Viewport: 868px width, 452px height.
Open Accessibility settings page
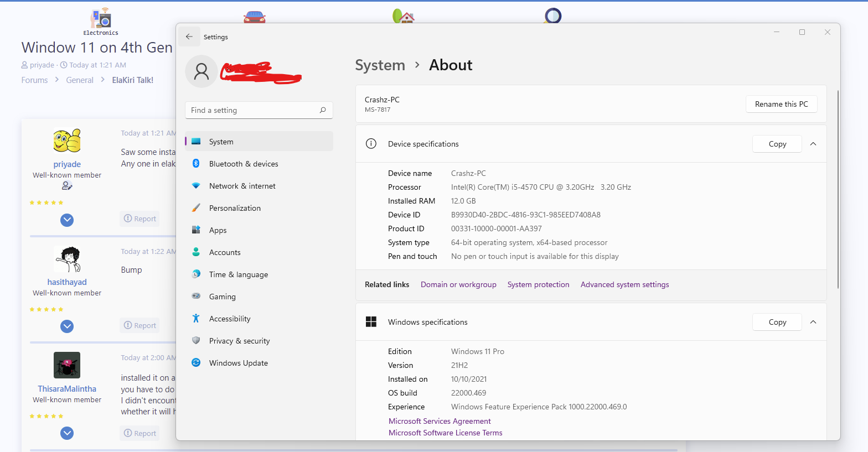pos(259,319)
